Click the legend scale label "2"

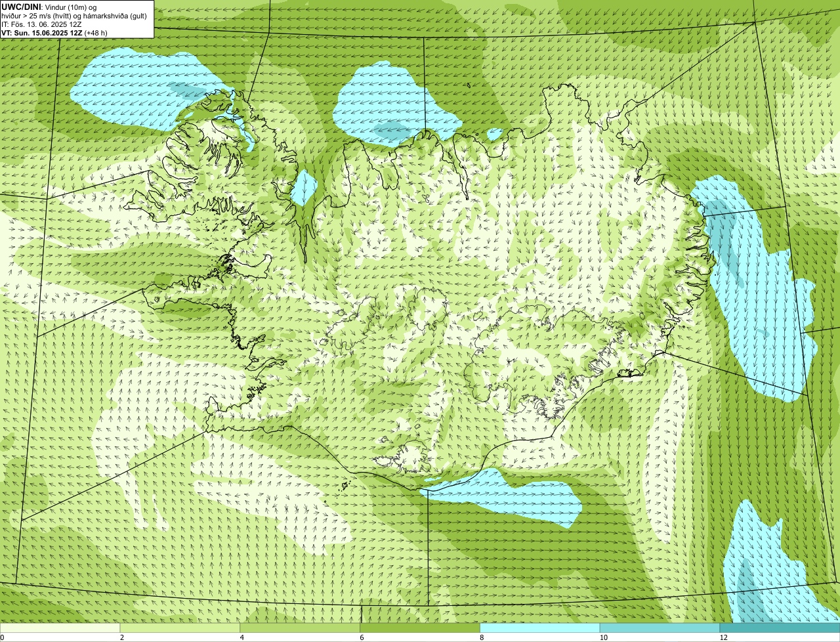(122, 637)
